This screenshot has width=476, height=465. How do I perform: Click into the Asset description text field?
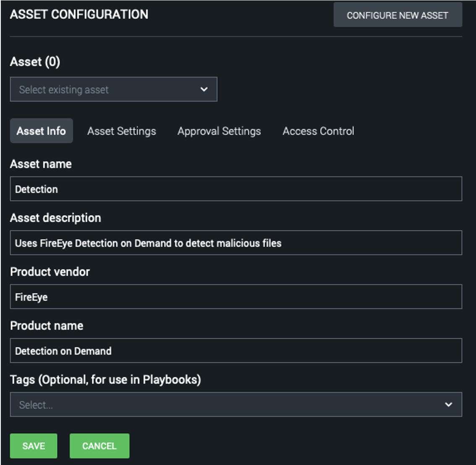coord(235,243)
